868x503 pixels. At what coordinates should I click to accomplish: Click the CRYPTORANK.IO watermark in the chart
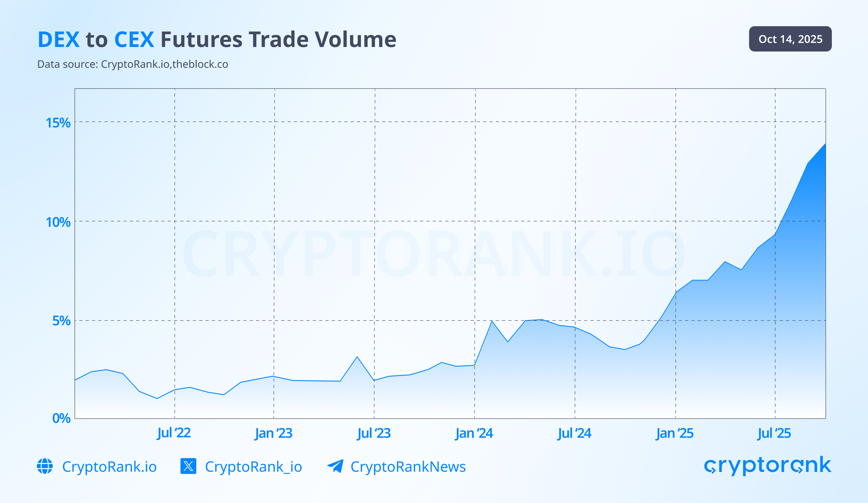click(x=433, y=254)
